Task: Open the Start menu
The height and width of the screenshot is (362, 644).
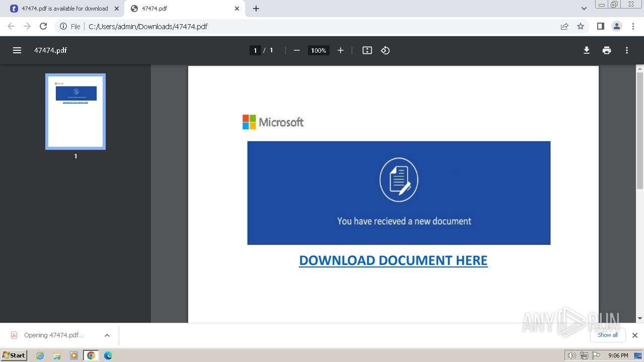Action: pos(14,355)
